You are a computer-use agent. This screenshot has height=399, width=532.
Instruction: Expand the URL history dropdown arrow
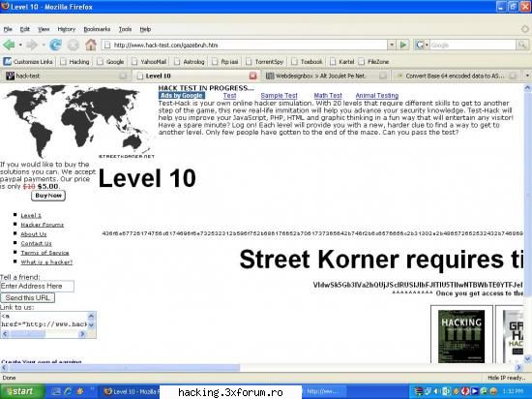(392, 45)
